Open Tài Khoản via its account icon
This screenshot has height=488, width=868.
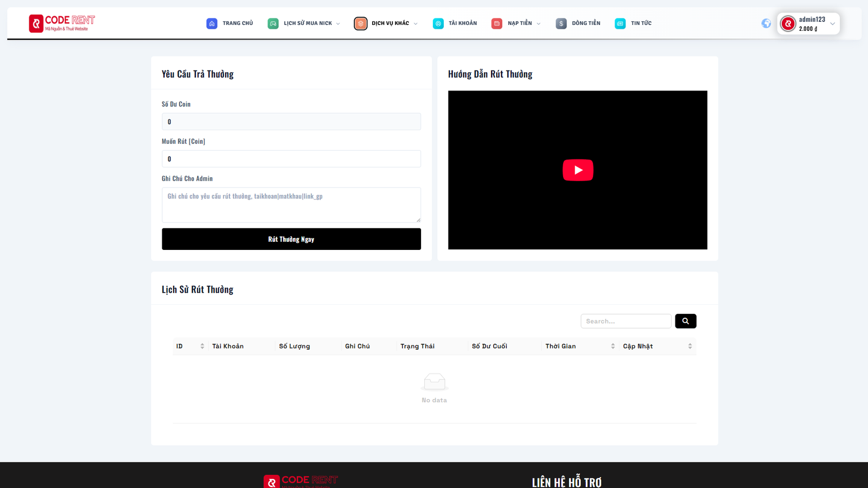coord(438,23)
